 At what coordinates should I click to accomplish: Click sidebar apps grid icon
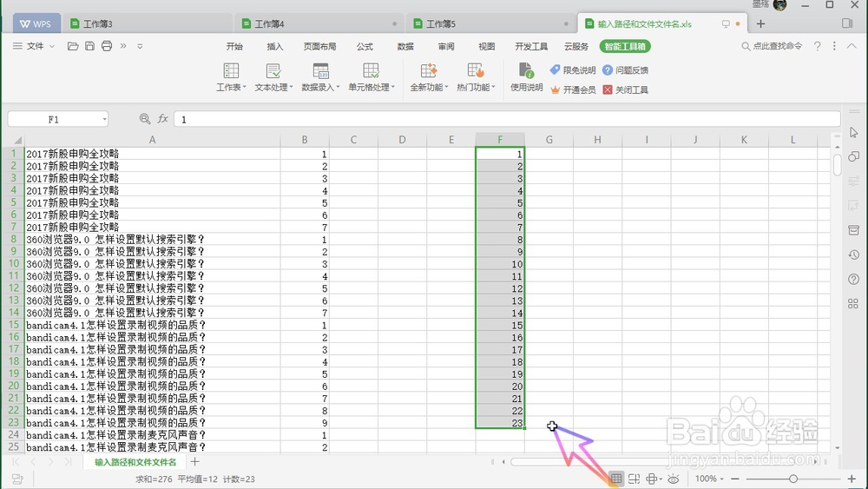(x=853, y=303)
